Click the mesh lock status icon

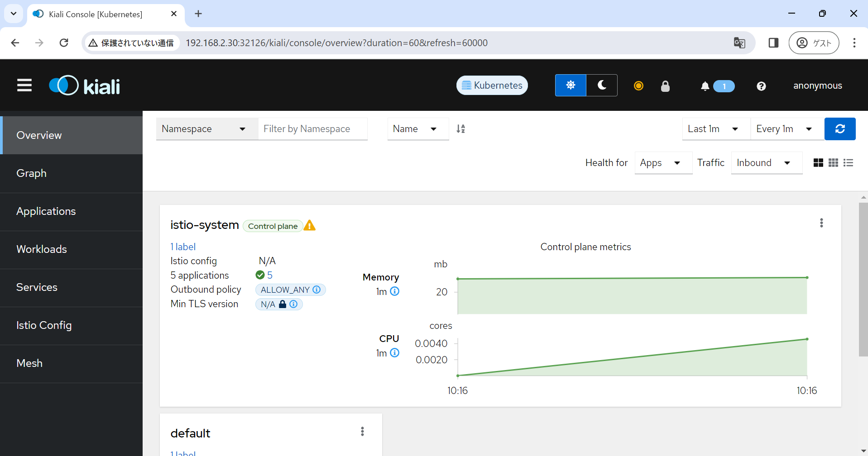click(665, 86)
